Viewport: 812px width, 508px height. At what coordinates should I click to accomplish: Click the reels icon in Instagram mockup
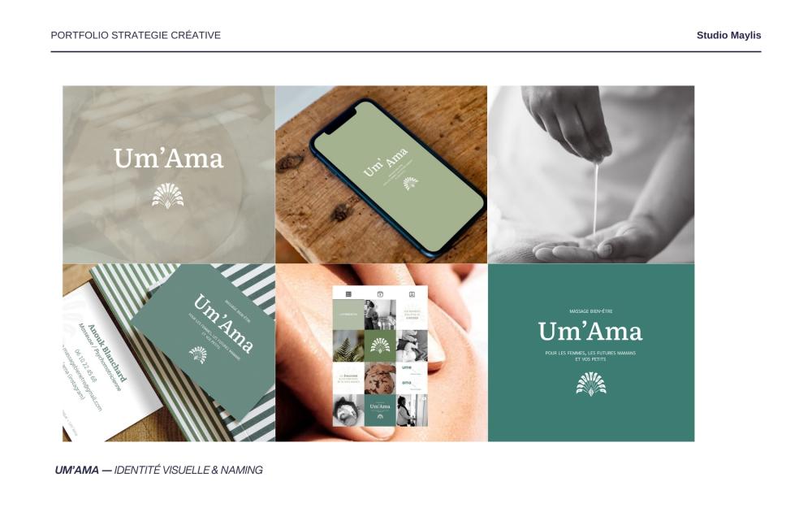pos(380,294)
